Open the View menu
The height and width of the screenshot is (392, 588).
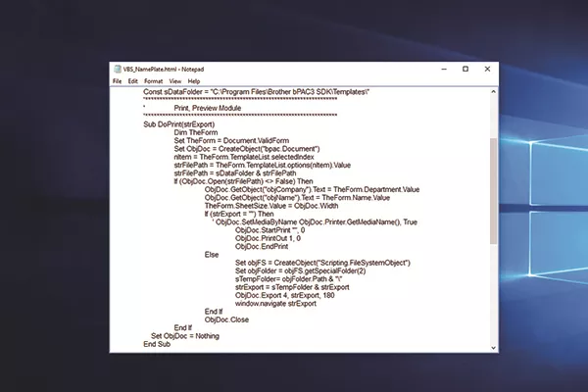click(x=173, y=81)
